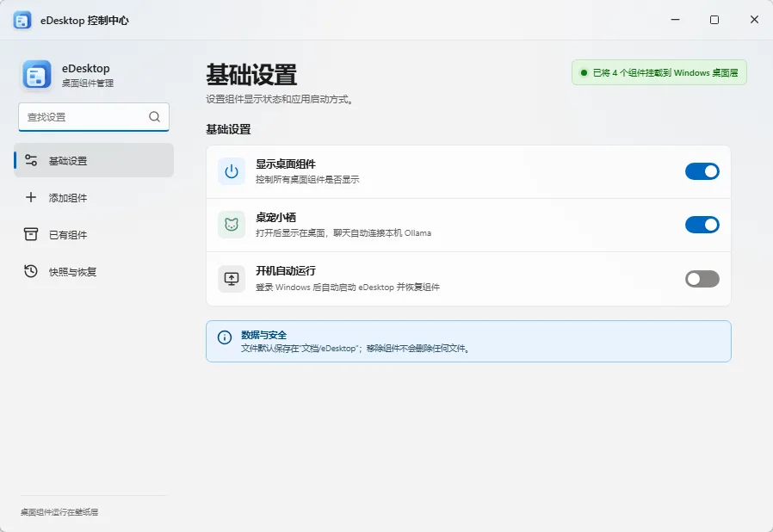773x532 pixels.
Task: Click the 设置组件显示状态和应用启动方式 subtitle
Action: pyautogui.click(x=280, y=99)
